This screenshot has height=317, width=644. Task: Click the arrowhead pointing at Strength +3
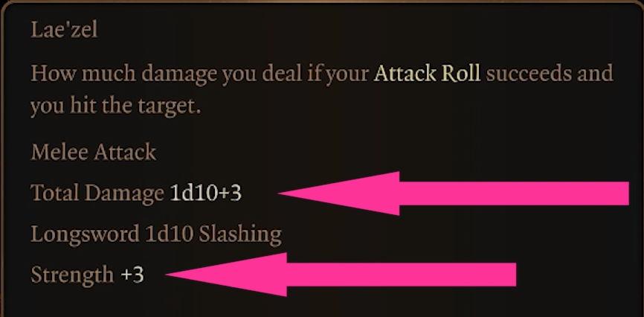point(227,275)
